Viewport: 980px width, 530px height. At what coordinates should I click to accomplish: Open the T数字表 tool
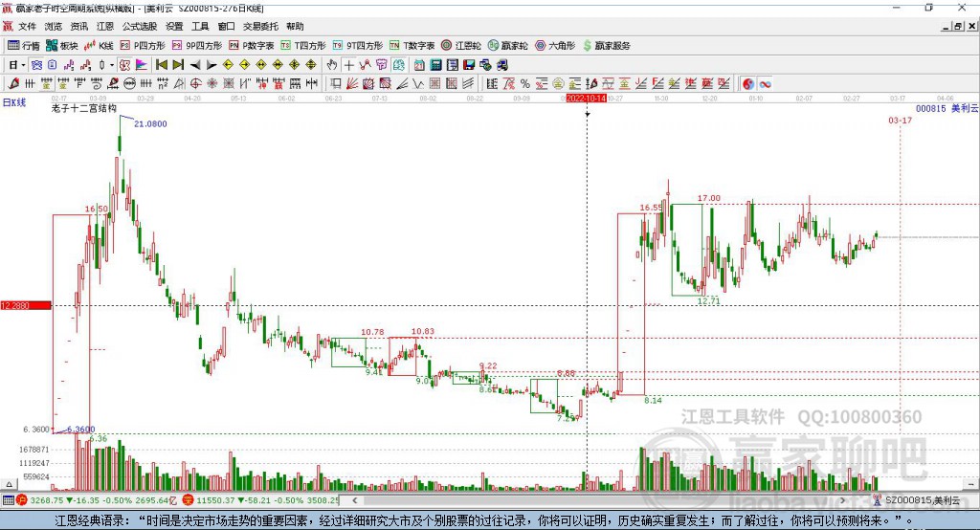[412, 46]
